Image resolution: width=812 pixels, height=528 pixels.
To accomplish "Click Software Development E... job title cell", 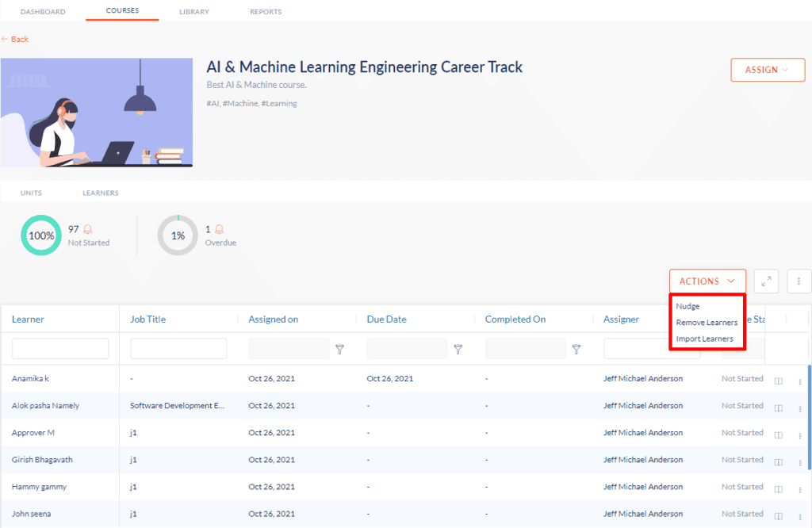I will 177,405.
